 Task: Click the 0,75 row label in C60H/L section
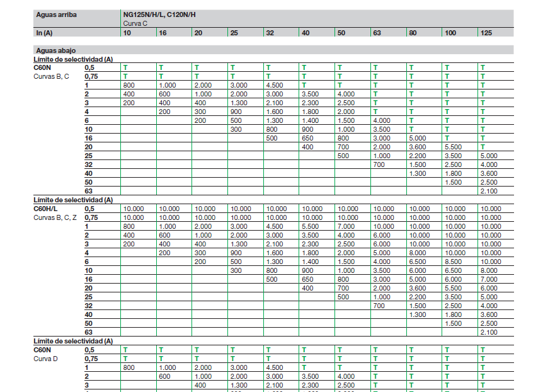[x=90, y=217]
